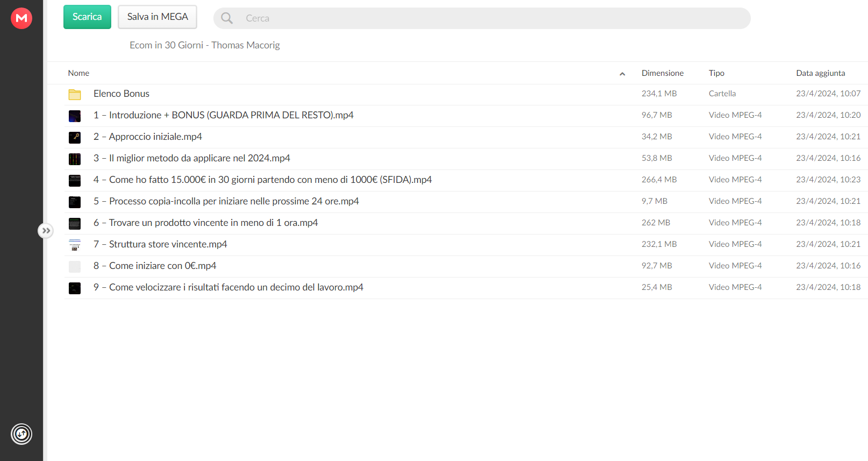Click the 53,8 MB size value
The image size is (868, 461).
click(x=657, y=158)
